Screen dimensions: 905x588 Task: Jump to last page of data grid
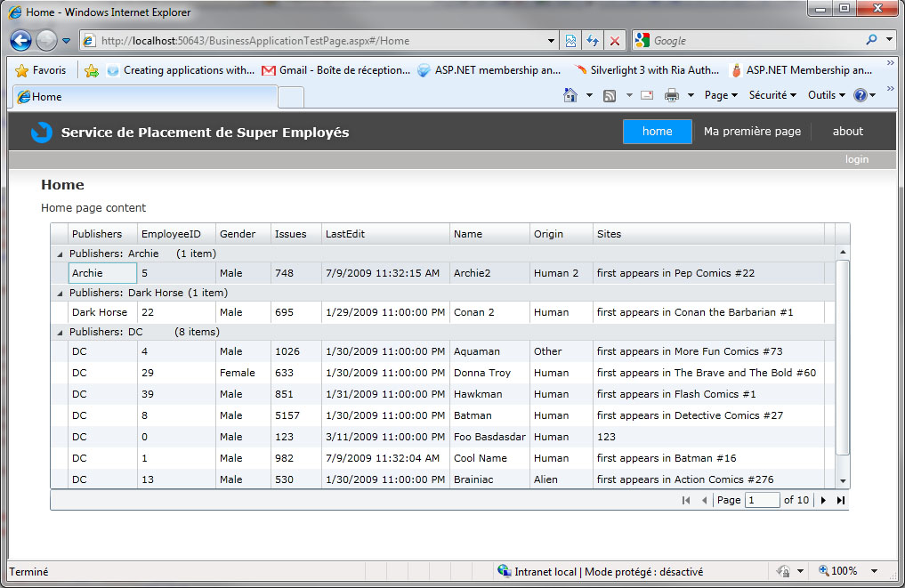(840, 501)
